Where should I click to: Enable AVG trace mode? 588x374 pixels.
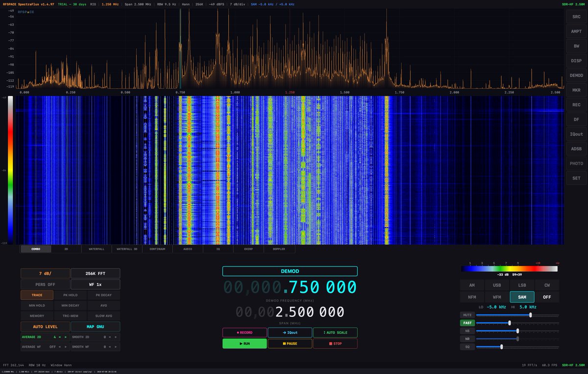point(104,305)
